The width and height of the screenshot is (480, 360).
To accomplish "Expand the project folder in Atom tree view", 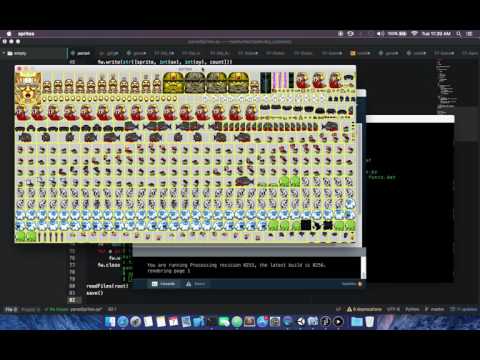I will 5,53.
